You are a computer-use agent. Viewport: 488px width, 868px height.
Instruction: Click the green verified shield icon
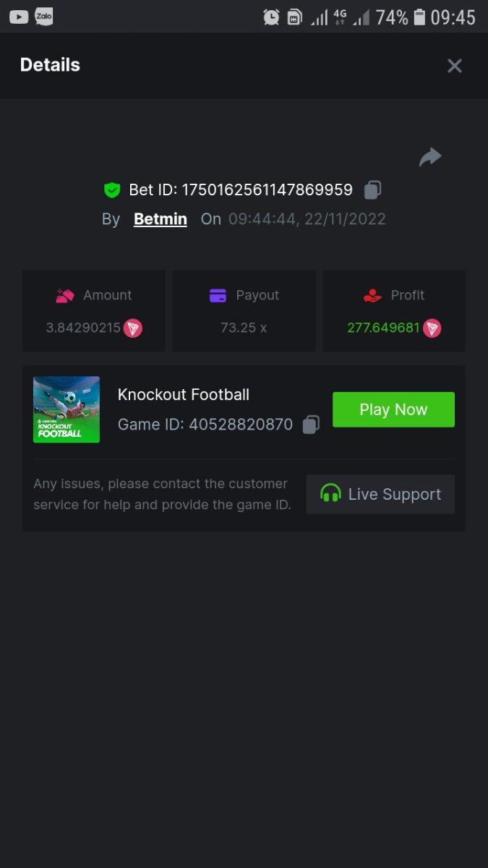[111, 190]
